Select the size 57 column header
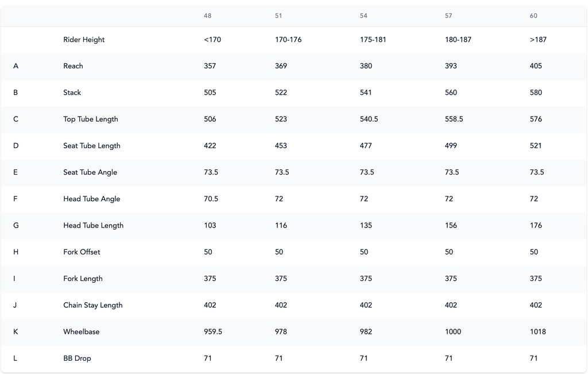 [448, 16]
